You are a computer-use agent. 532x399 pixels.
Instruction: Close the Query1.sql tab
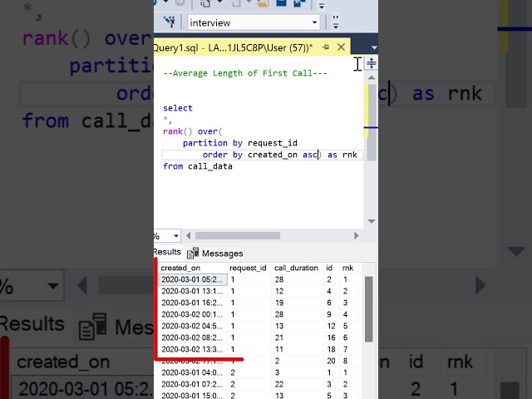342,47
